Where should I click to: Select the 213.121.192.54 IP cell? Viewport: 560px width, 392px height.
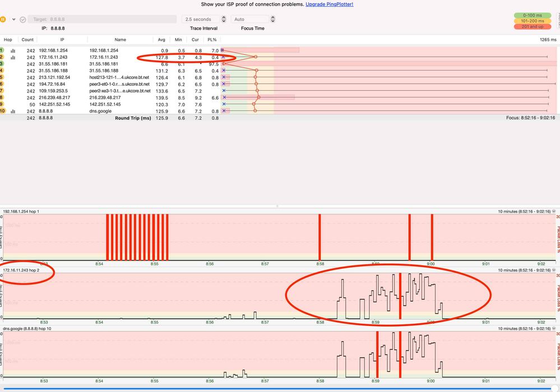click(x=54, y=77)
